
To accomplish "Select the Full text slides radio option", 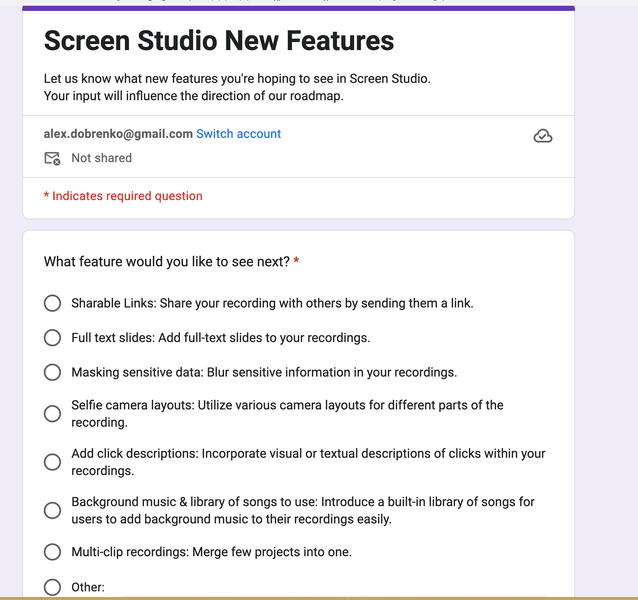I will click(x=52, y=338).
